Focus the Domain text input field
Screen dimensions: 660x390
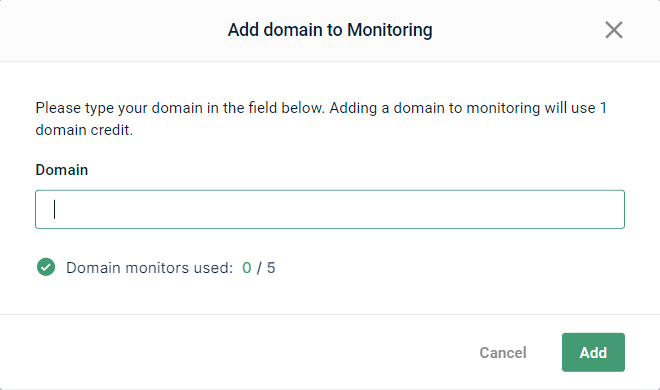click(x=330, y=210)
